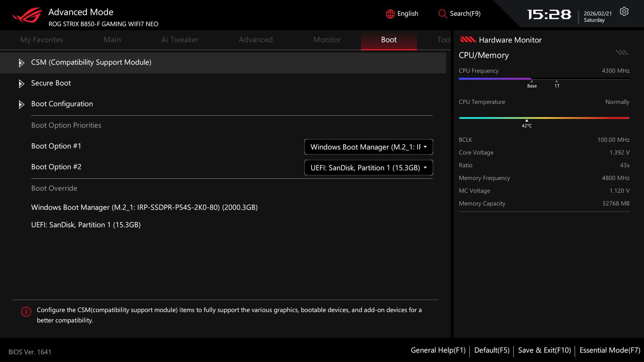Screen dimensions: 644x362
Task: Click the 42°C temperature marker
Action: tap(527, 124)
